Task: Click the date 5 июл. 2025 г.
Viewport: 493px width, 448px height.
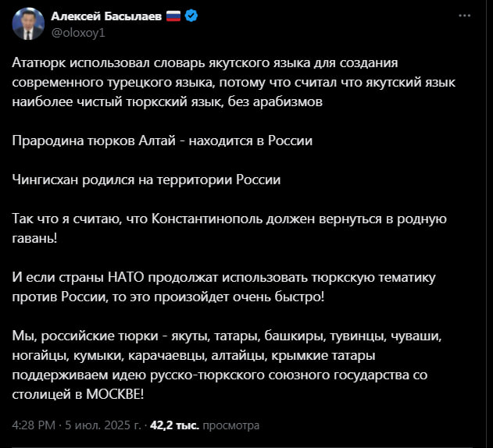Action: tap(103, 425)
